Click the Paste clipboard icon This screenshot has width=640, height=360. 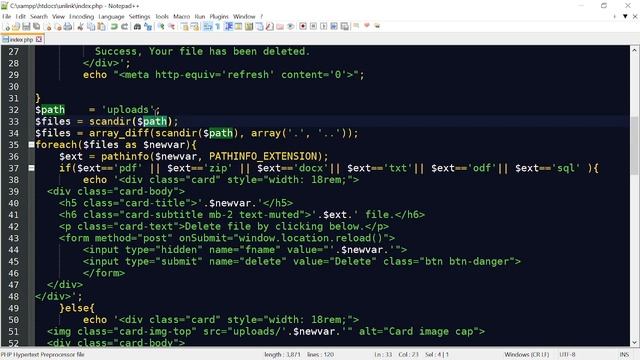tap(101, 27)
